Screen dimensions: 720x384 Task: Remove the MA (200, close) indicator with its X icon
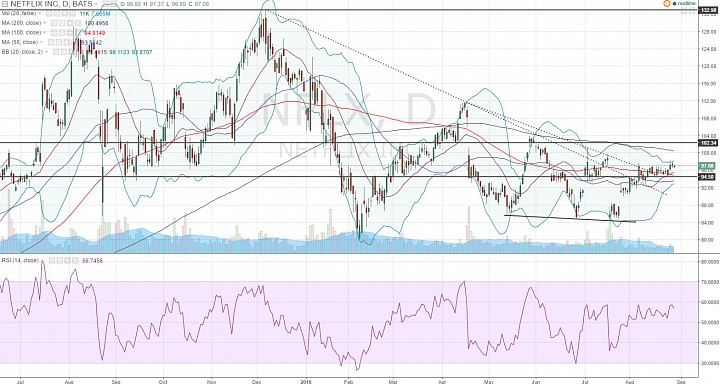click(x=78, y=23)
